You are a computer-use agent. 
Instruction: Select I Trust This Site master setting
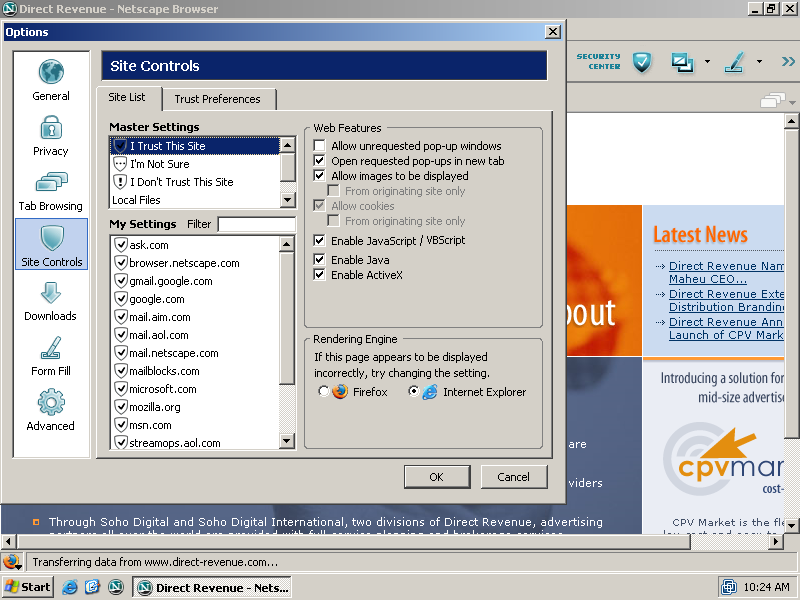pos(195,146)
